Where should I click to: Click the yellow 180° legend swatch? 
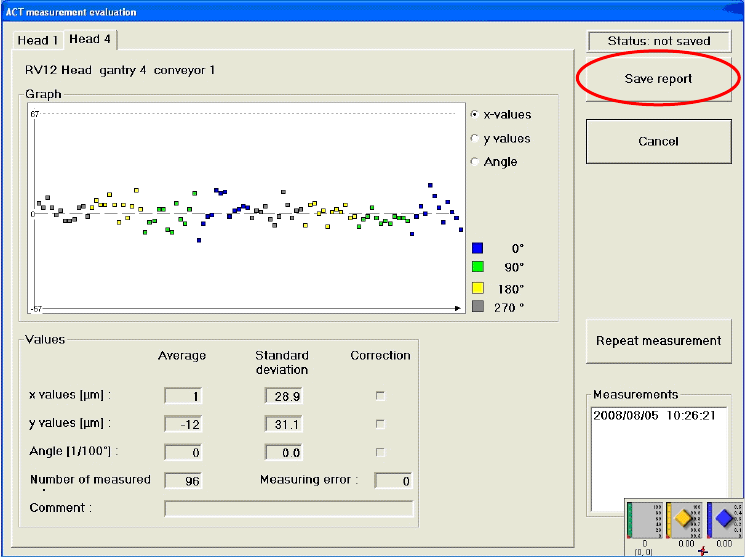click(x=478, y=287)
